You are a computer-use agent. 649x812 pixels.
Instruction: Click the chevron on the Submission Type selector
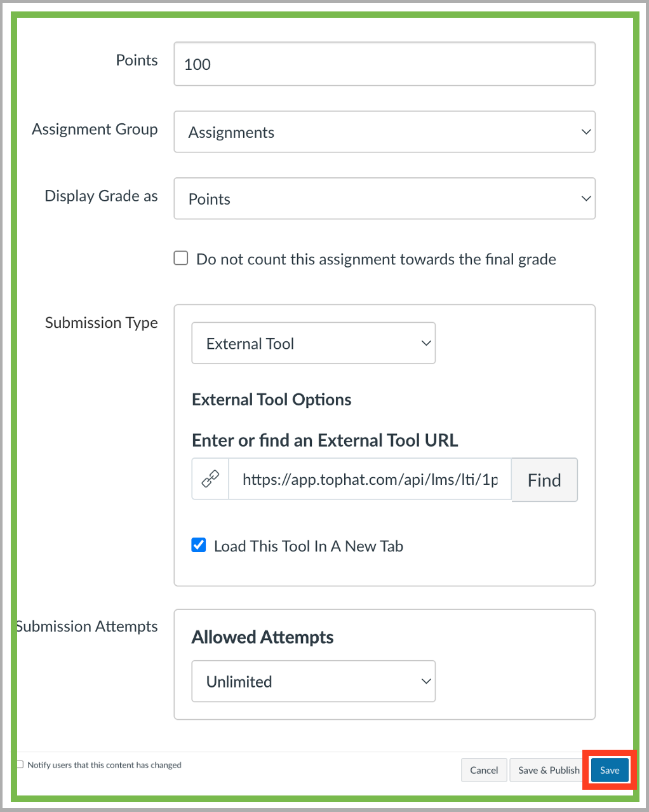[x=425, y=343]
